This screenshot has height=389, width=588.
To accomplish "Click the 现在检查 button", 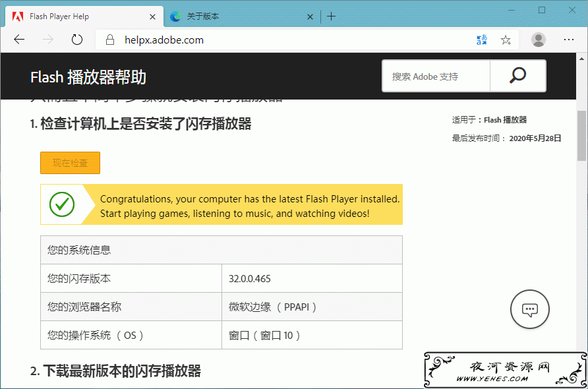I will (70, 163).
